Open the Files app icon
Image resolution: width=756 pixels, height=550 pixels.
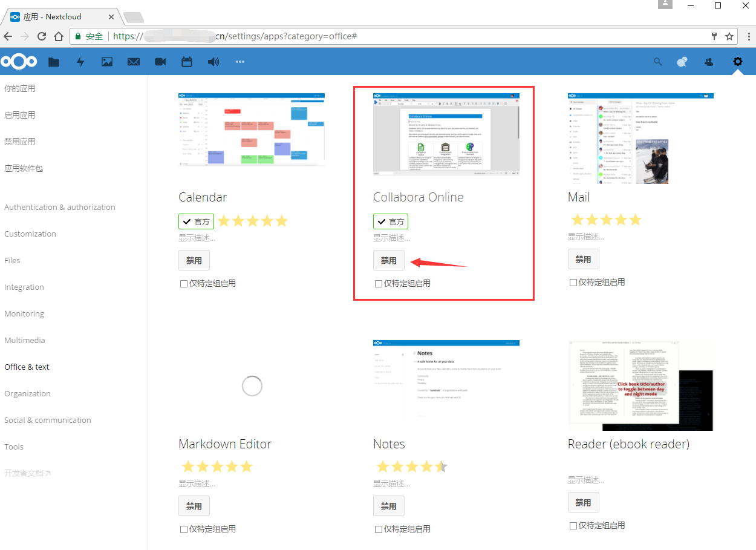[53, 61]
